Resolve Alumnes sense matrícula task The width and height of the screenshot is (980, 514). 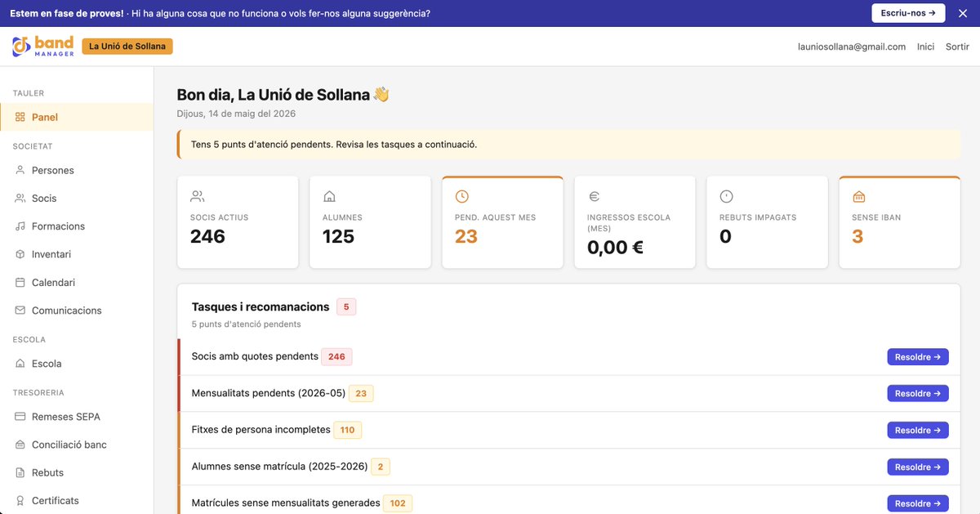918,467
